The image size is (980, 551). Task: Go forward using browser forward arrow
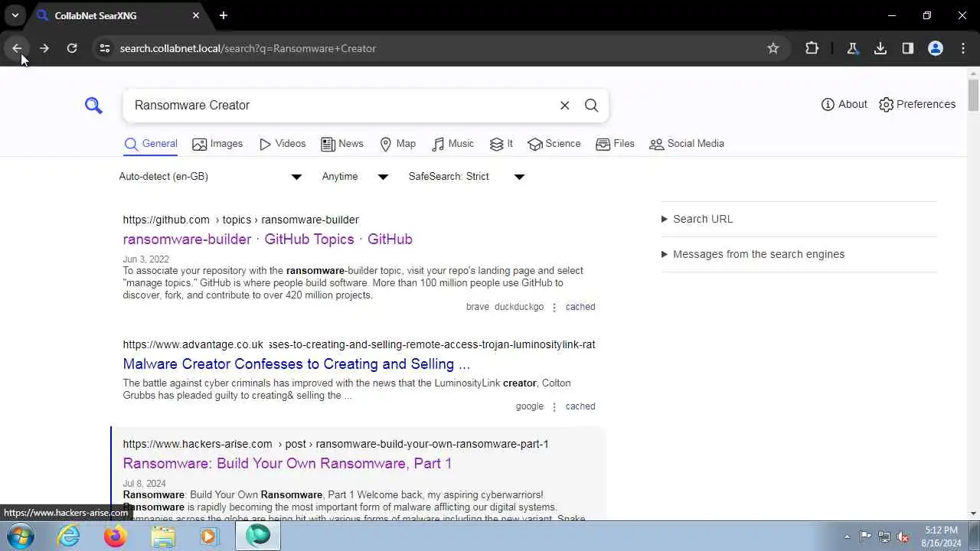pos(44,48)
